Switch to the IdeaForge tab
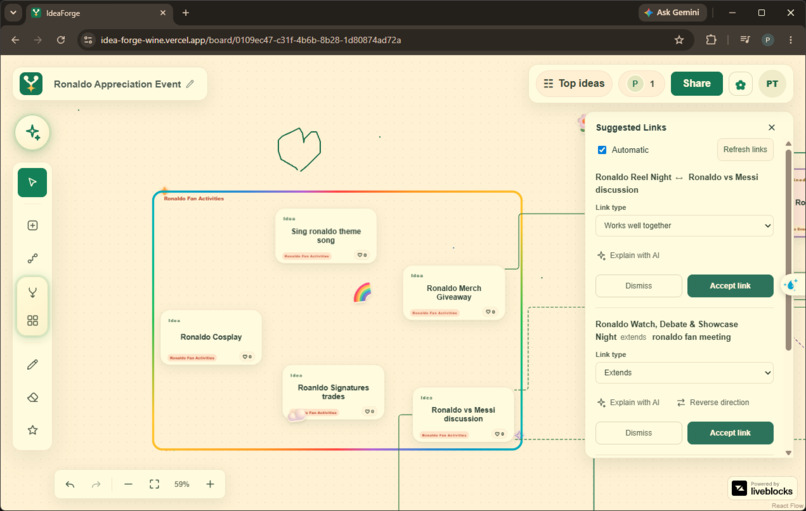 tap(99, 13)
